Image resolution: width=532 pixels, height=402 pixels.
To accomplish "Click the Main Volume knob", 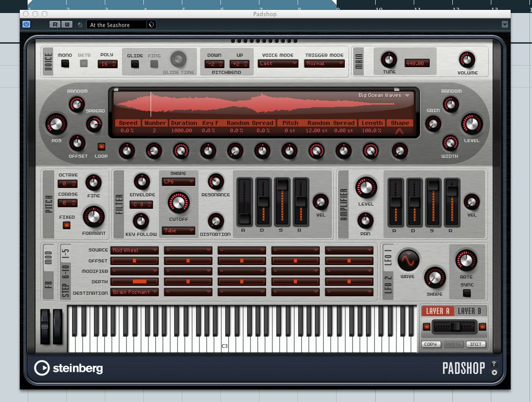I will coord(467,60).
